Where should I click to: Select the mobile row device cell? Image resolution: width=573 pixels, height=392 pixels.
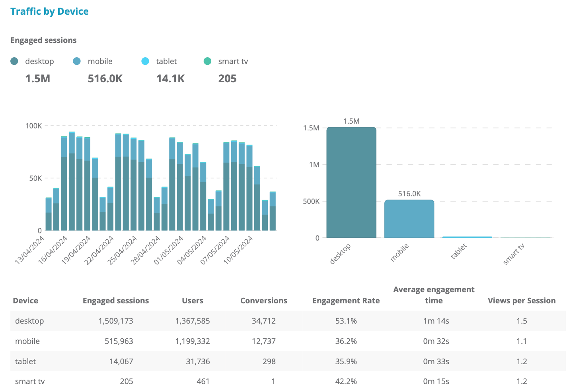[x=27, y=341]
